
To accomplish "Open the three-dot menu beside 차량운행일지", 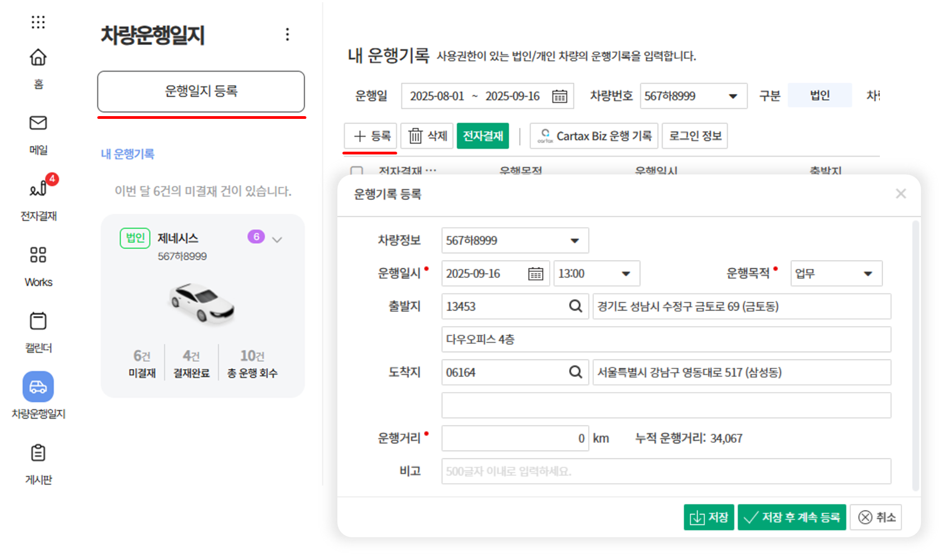I will tap(287, 34).
